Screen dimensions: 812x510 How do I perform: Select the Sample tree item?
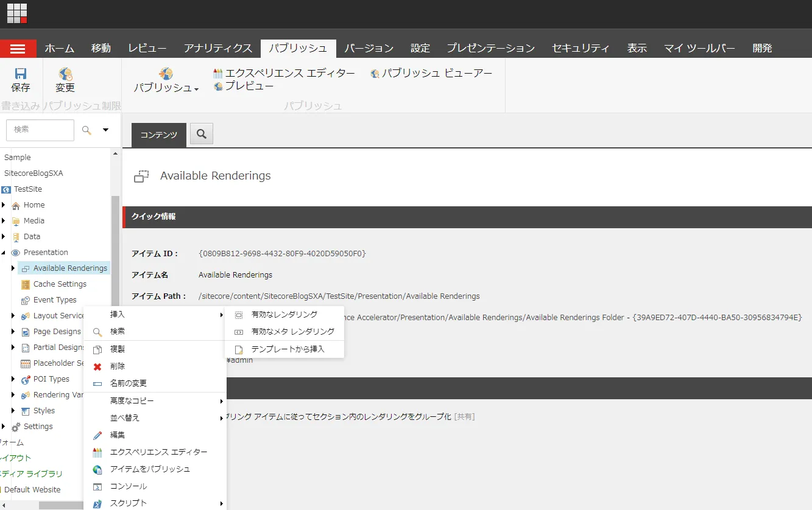(x=17, y=158)
